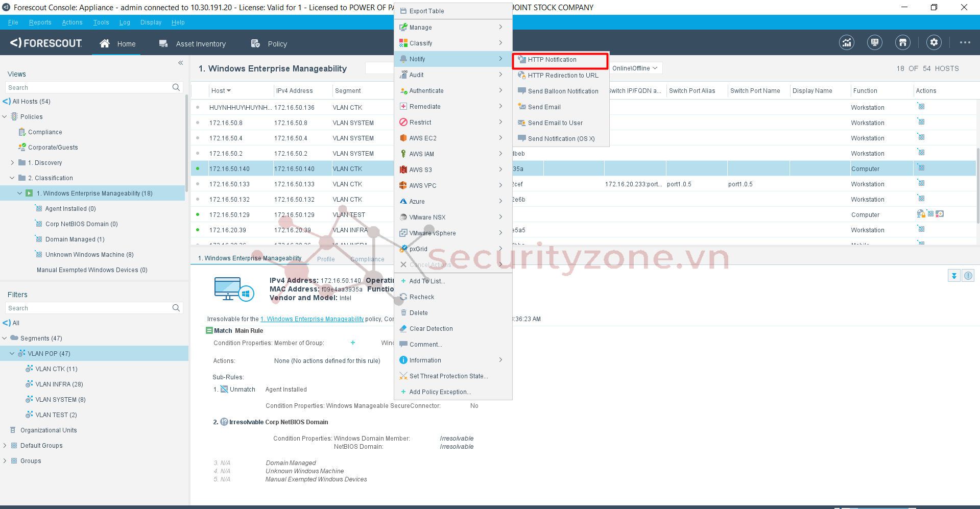The image size is (980, 509).
Task: Click the Send Email envelope icon
Action: point(522,107)
